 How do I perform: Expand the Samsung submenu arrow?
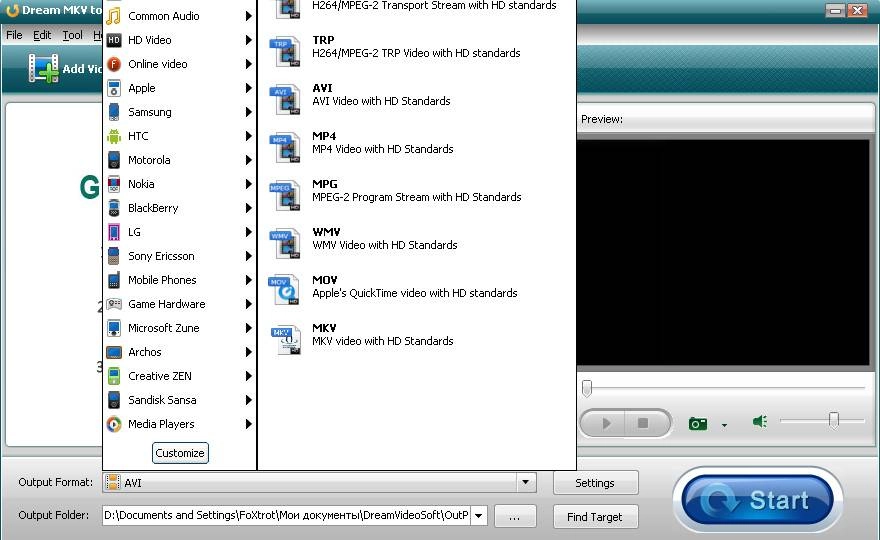click(x=248, y=112)
